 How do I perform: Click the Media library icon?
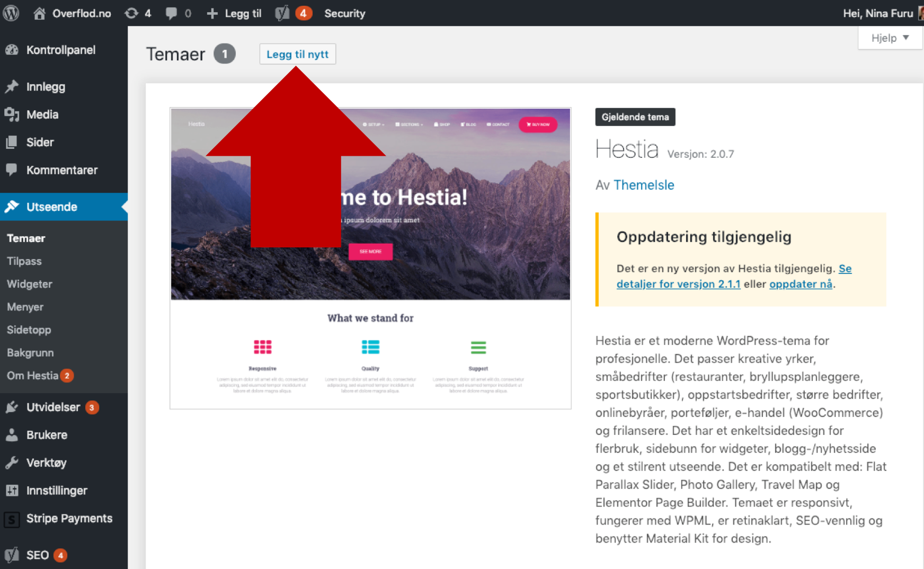pos(12,114)
